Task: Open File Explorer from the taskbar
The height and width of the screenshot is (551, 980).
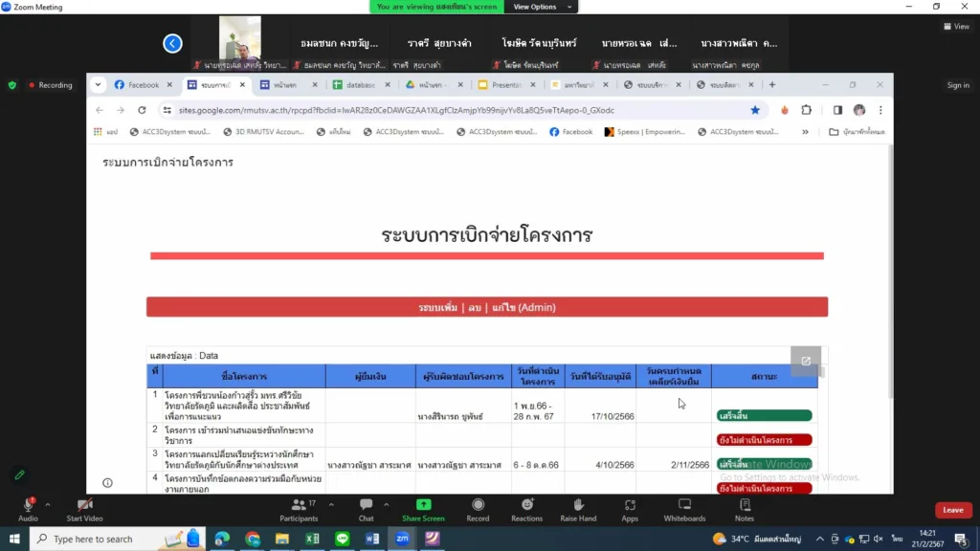Action: point(282,539)
